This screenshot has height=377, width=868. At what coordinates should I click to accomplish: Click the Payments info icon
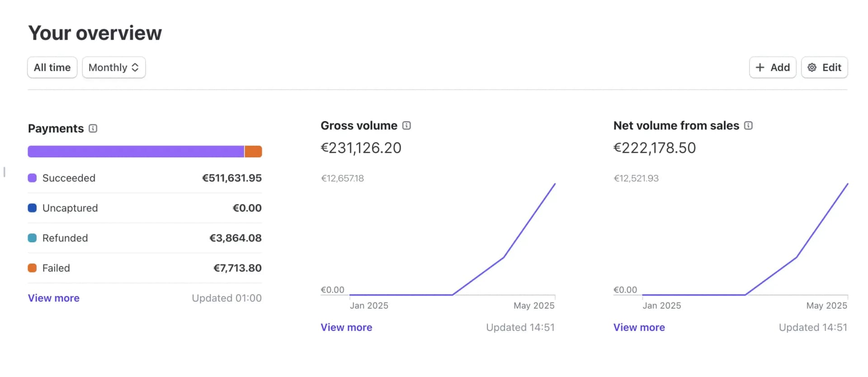(93, 128)
